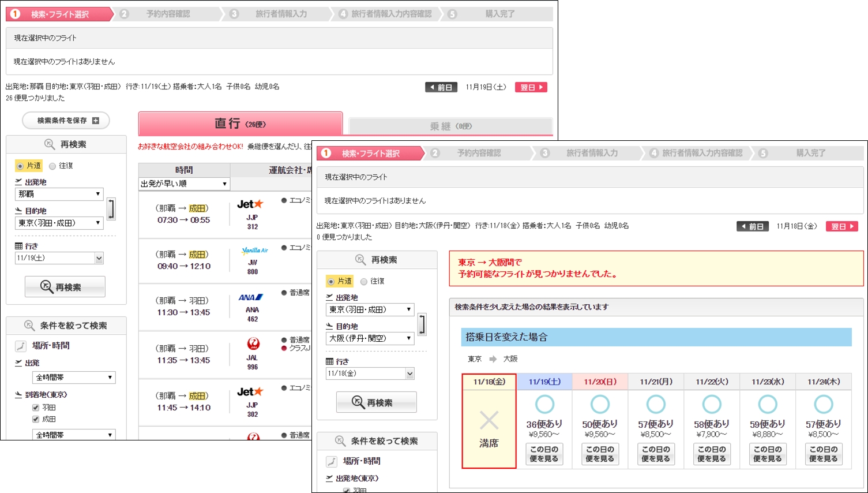Click availability circle for 11/19(土)
This screenshot has height=493, width=868.
[x=544, y=404]
